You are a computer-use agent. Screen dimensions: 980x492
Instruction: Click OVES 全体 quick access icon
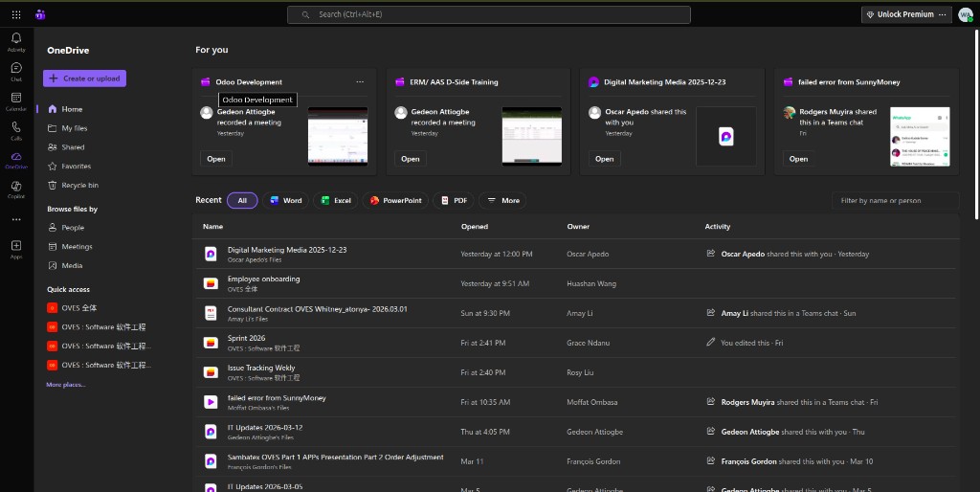pyautogui.click(x=53, y=307)
